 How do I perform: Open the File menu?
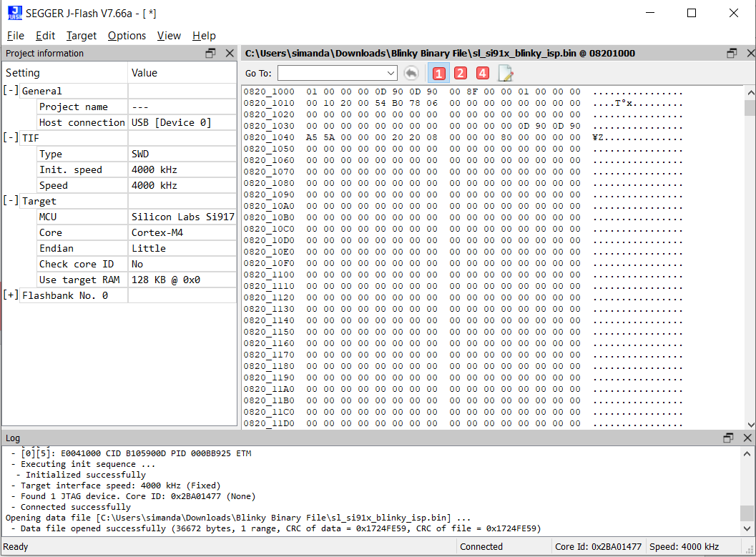[x=16, y=36]
